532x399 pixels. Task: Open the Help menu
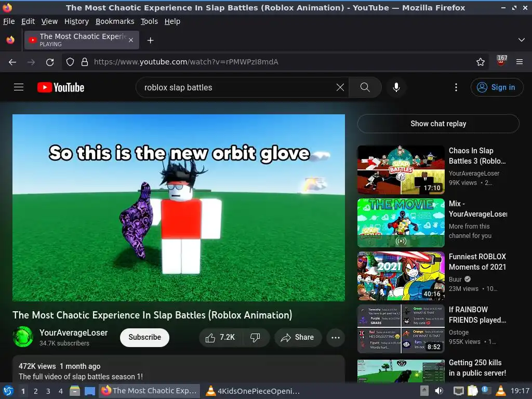172,21
